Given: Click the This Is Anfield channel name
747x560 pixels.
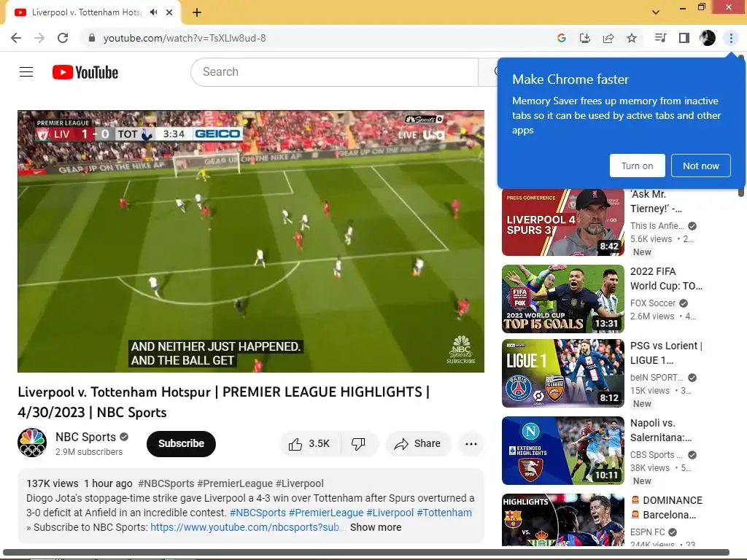Looking at the screenshot, I should pyautogui.click(x=657, y=226).
